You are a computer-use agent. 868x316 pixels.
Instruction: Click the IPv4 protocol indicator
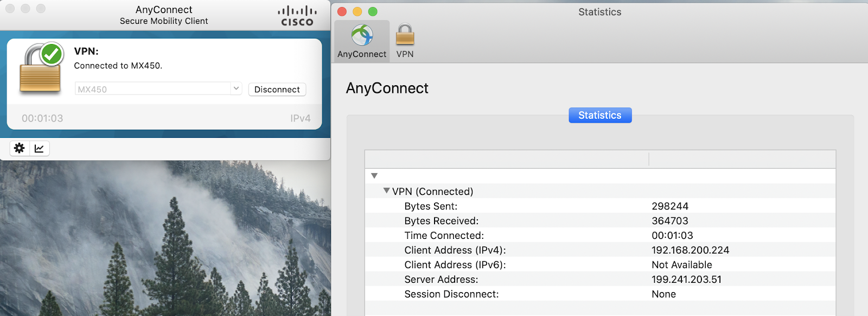[301, 118]
